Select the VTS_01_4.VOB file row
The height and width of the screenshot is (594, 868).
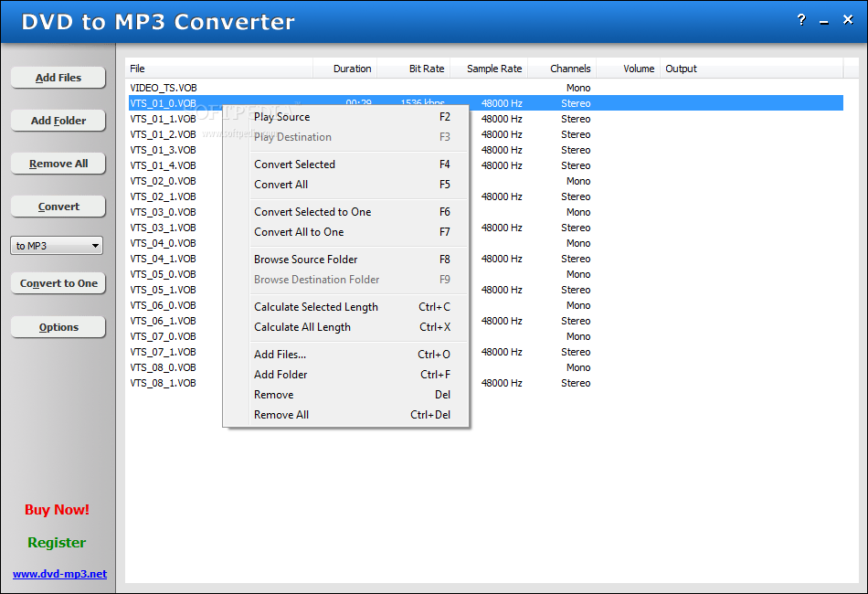(163, 165)
